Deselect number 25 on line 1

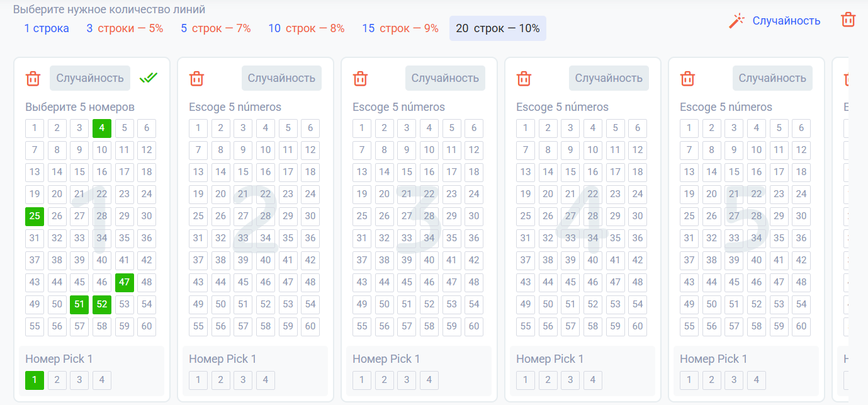(35, 216)
